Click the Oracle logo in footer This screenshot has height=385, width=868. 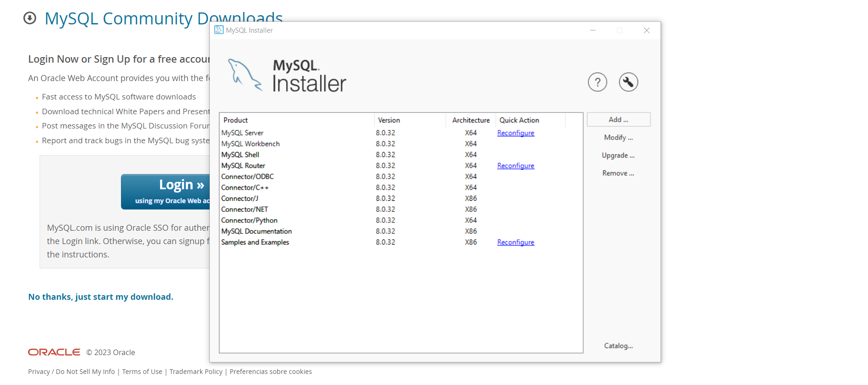(x=54, y=352)
